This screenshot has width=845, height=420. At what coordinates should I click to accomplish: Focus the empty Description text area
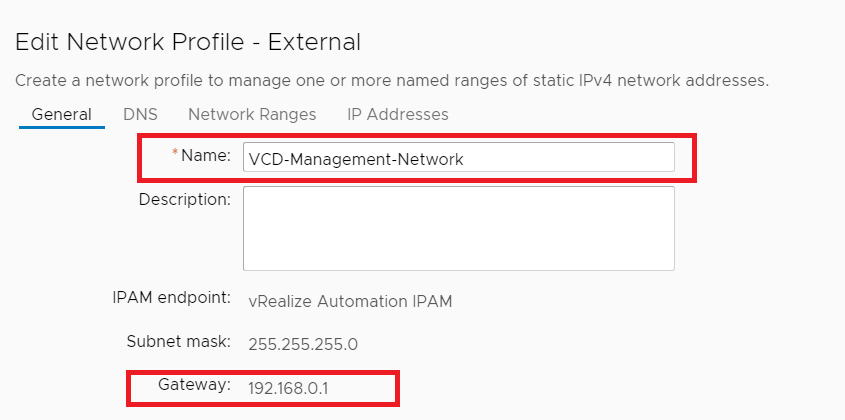[x=458, y=228]
